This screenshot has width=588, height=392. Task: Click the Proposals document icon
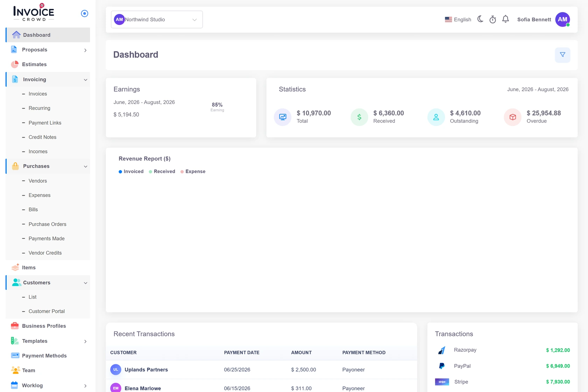14,50
